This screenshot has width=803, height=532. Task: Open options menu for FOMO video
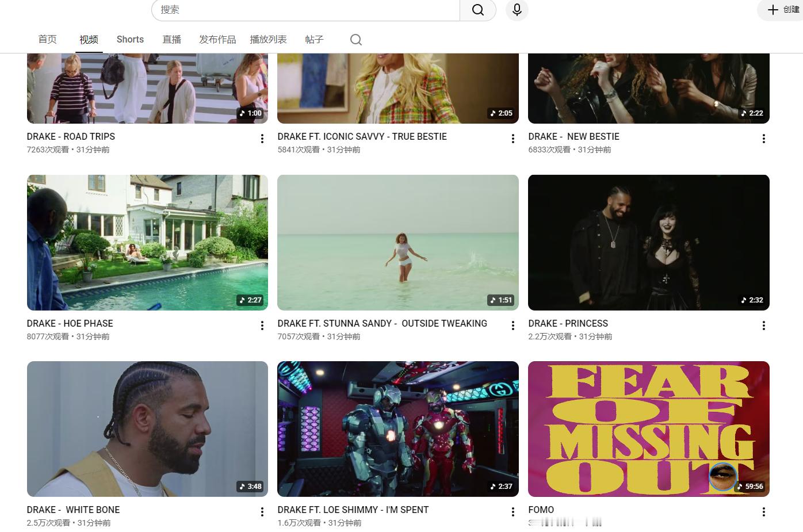pos(763,512)
